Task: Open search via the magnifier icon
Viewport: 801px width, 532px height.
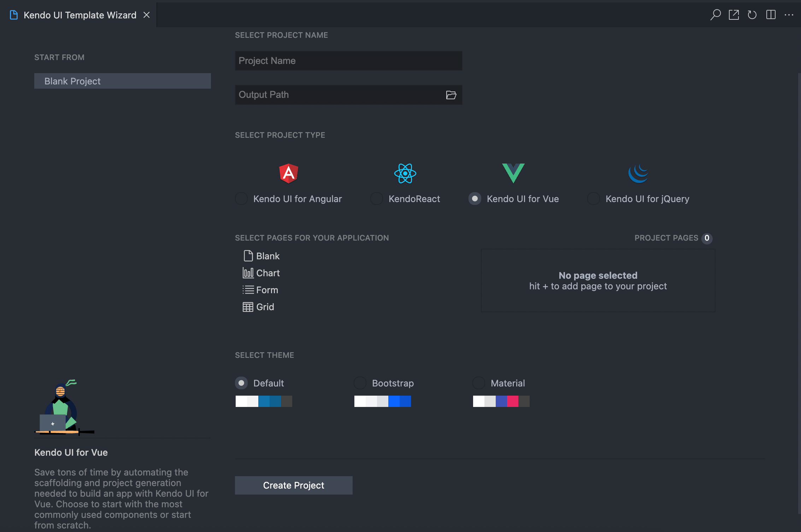Action: pyautogui.click(x=715, y=14)
